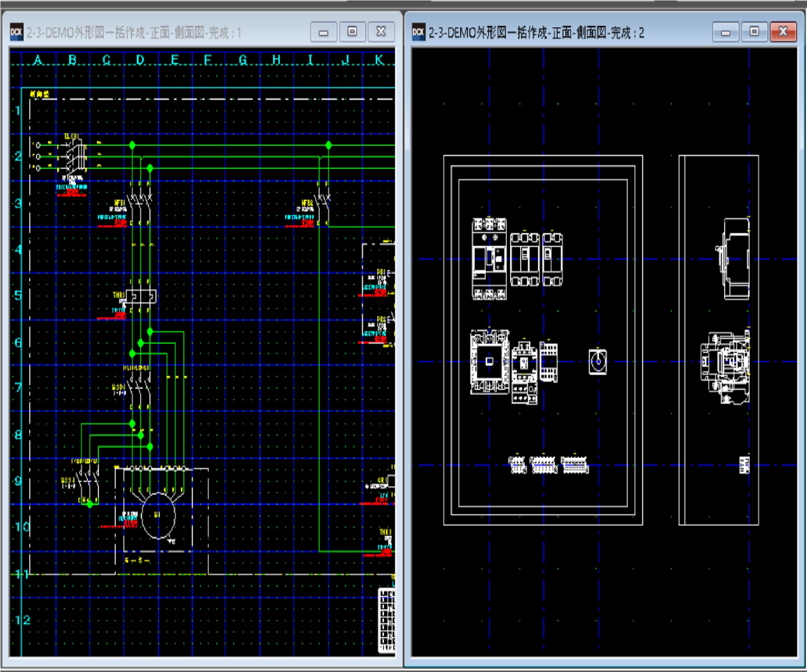
Task: Select the leftmost terminal block in front view
Action: [x=517, y=465]
